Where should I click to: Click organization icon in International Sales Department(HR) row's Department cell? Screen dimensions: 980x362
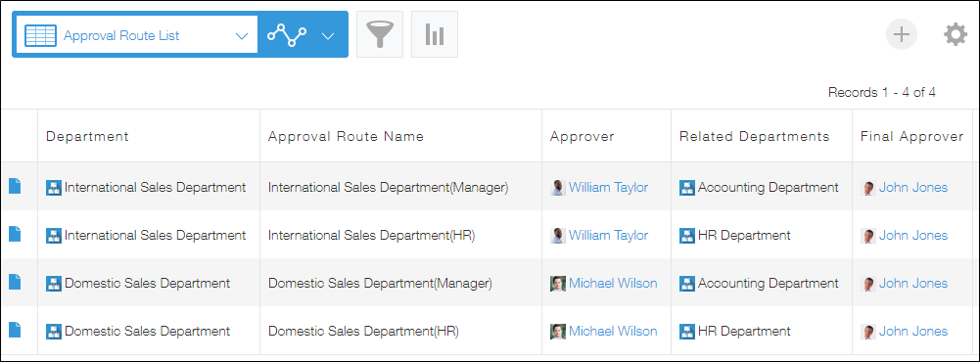click(x=54, y=235)
